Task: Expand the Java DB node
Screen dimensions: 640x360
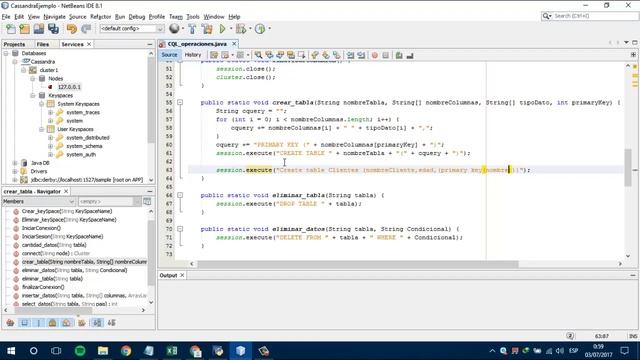Action: 15,163
